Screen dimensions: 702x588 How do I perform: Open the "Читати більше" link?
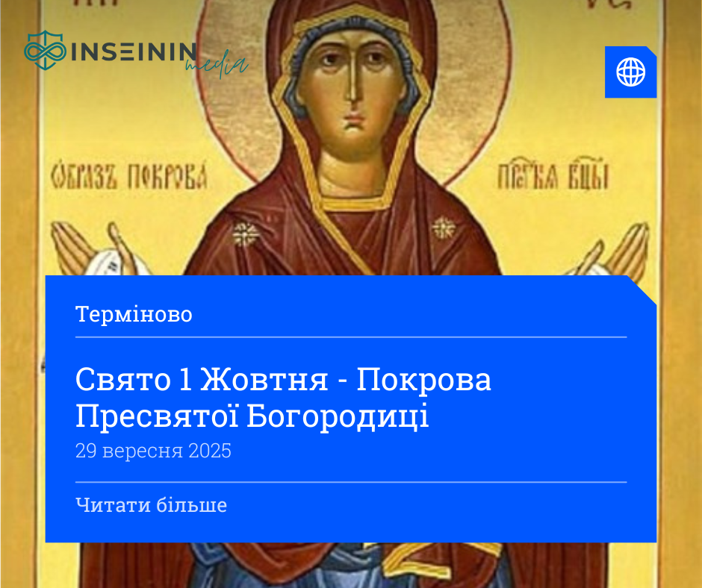pyautogui.click(x=151, y=505)
